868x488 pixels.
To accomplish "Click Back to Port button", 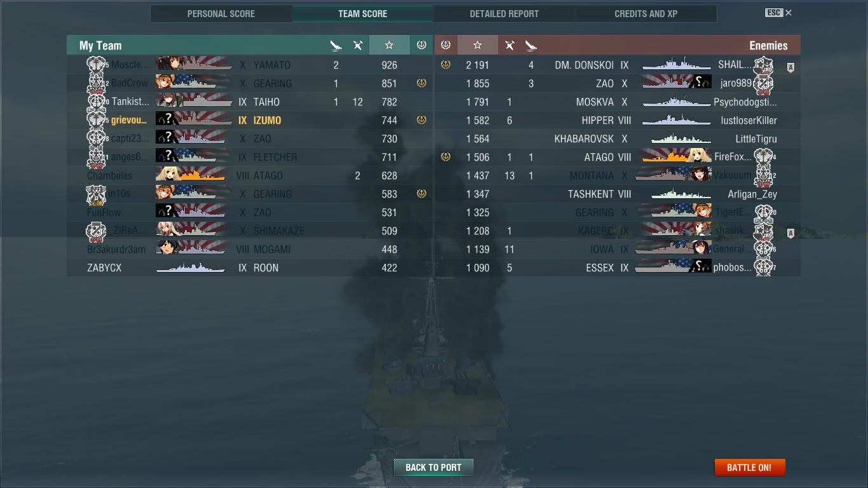I will [433, 468].
